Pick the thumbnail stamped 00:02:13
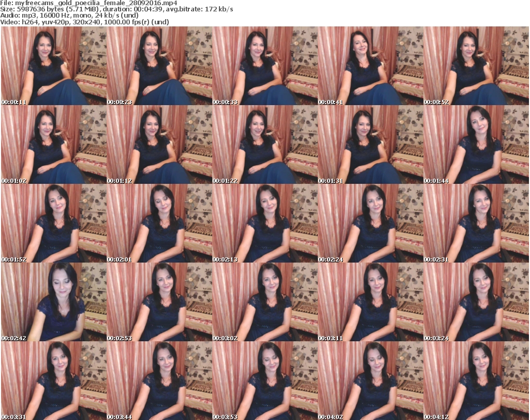Screen dimensions: 530x420 click(x=265, y=223)
